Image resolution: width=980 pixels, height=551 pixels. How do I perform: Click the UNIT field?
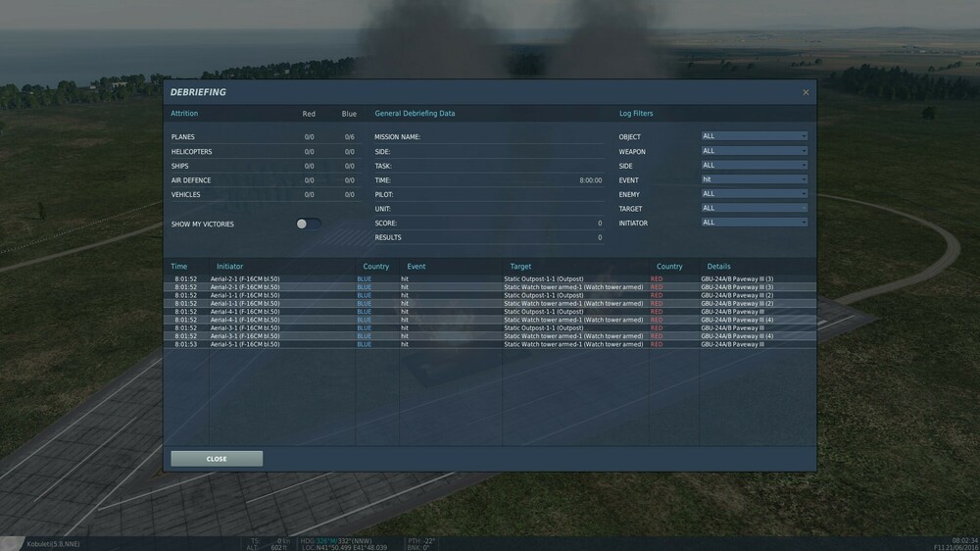489,209
